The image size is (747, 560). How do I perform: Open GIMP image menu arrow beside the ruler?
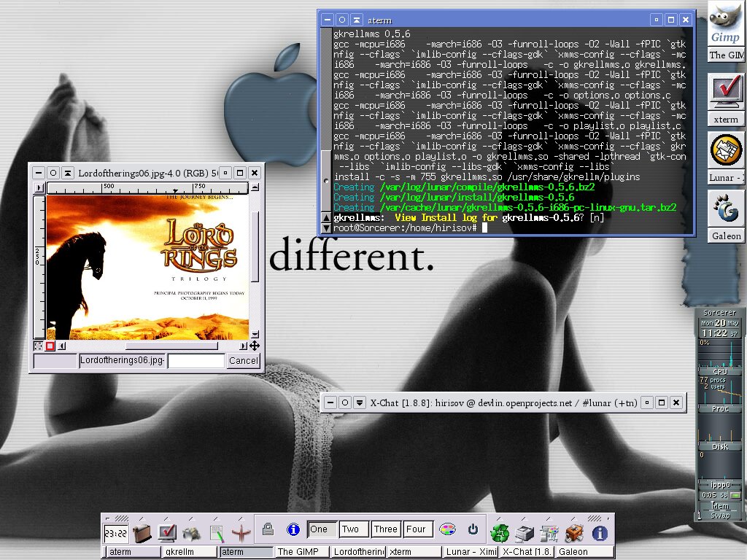39,188
